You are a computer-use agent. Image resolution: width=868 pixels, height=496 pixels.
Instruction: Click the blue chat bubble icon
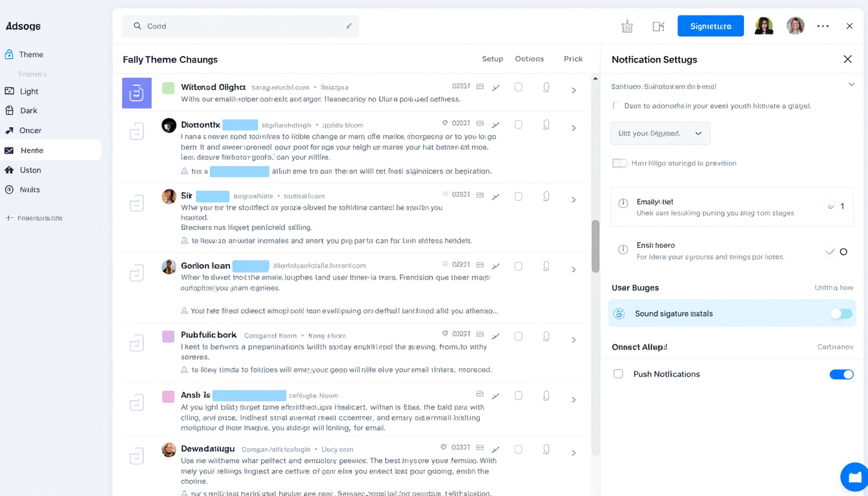[x=854, y=477]
